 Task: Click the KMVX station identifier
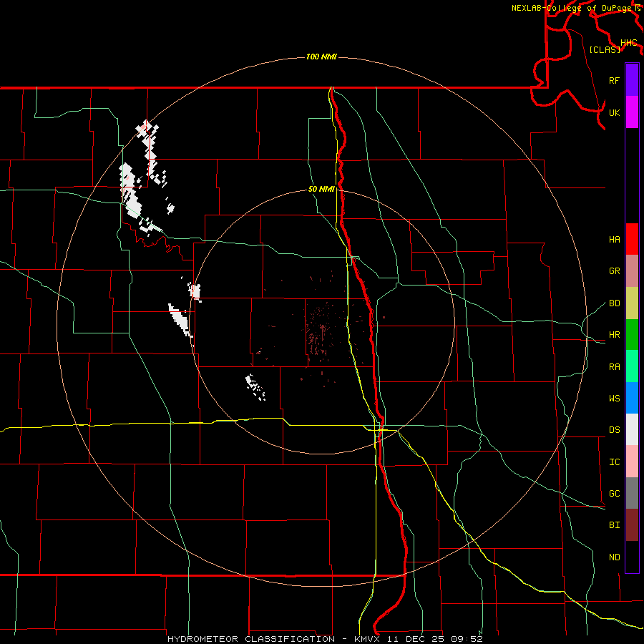[368, 639]
